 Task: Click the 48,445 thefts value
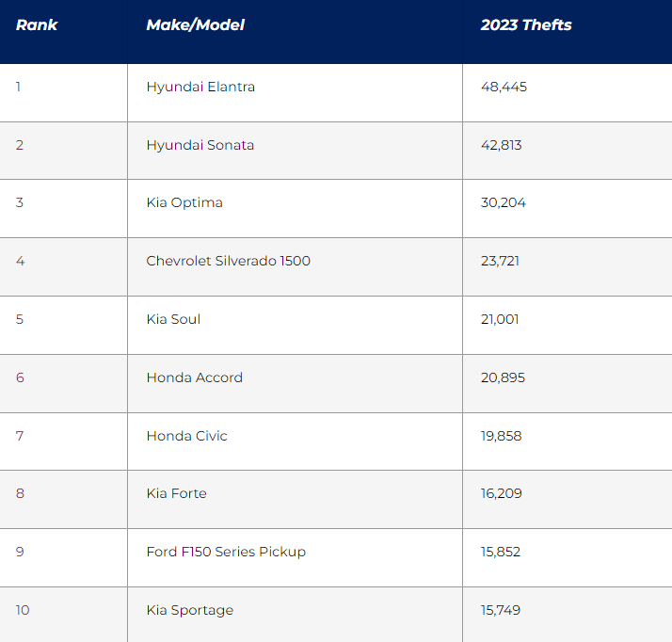tap(504, 87)
